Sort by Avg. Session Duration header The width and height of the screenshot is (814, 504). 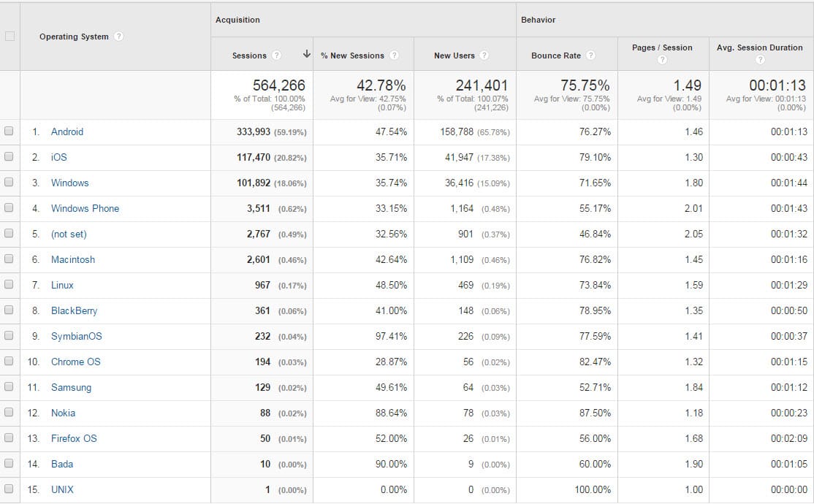click(759, 47)
